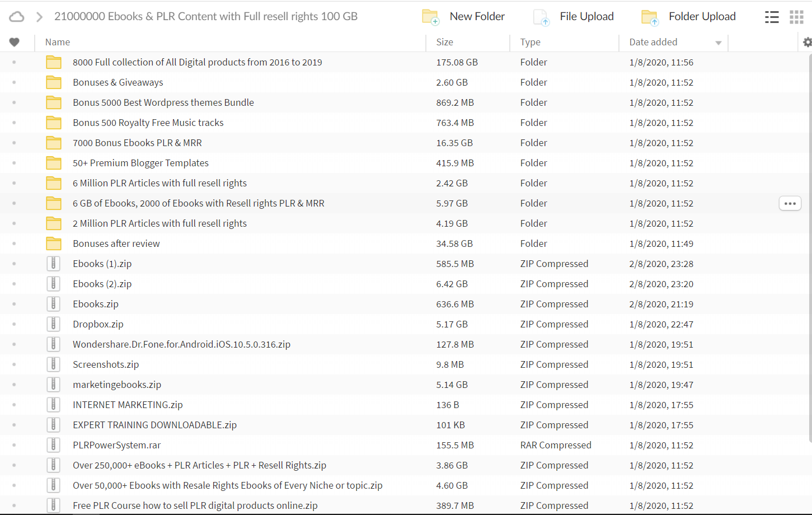Sort files by Size column

[445, 42]
